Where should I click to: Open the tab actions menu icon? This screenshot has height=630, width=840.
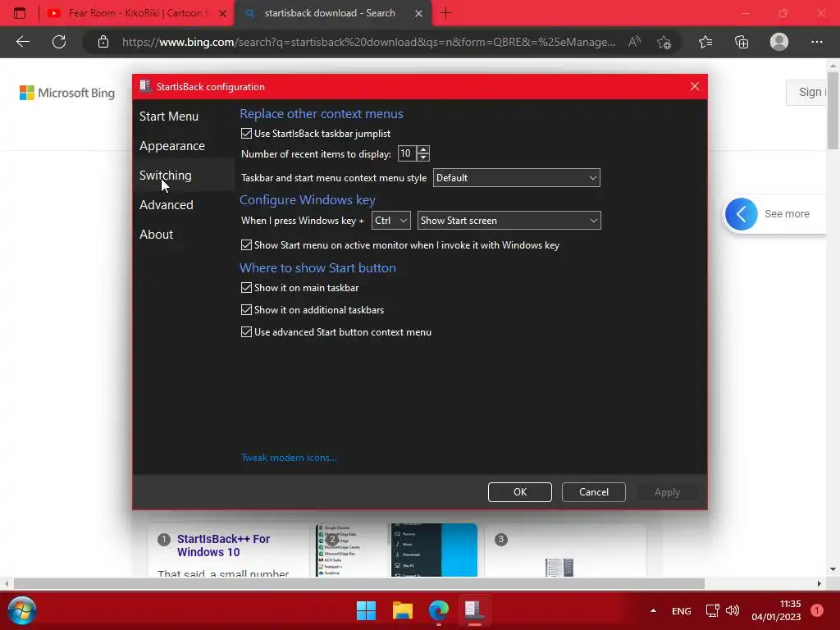click(x=20, y=13)
